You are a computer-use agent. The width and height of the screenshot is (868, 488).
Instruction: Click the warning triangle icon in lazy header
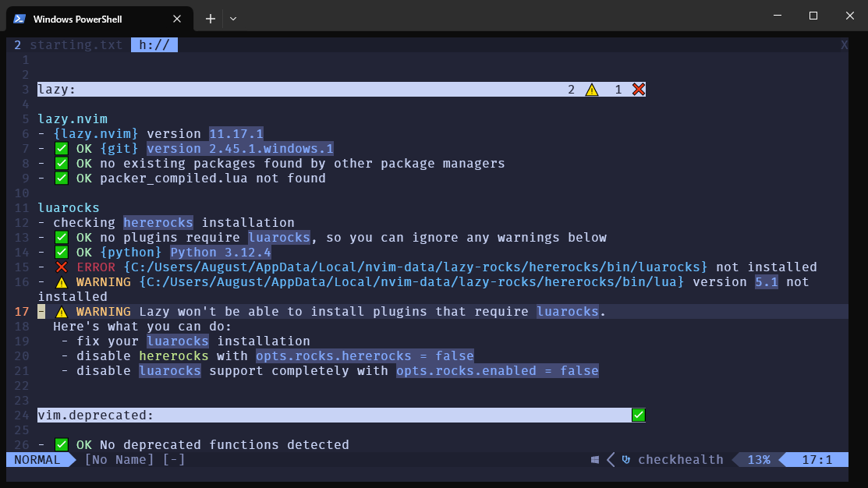pos(592,90)
